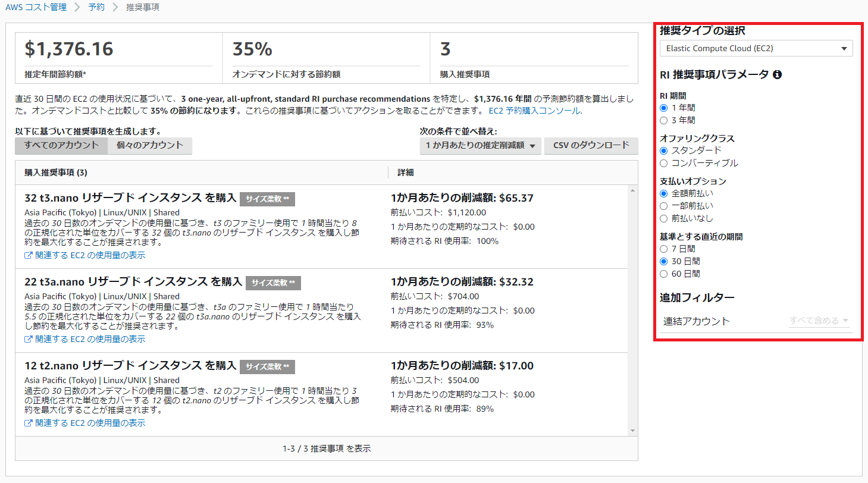Choose コンバーティブル offering class
Image resolution: width=868 pixels, height=483 pixels.
[664, 163]
